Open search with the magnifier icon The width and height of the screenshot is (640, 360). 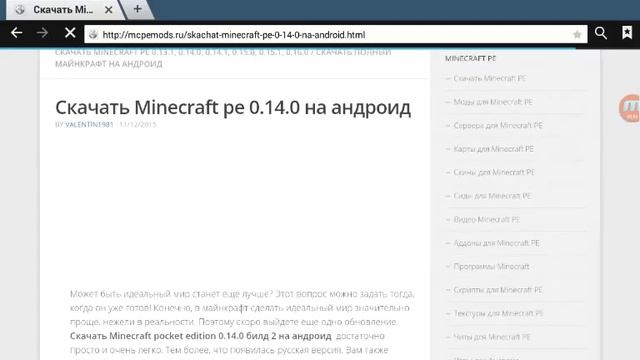tap(601, 33)
